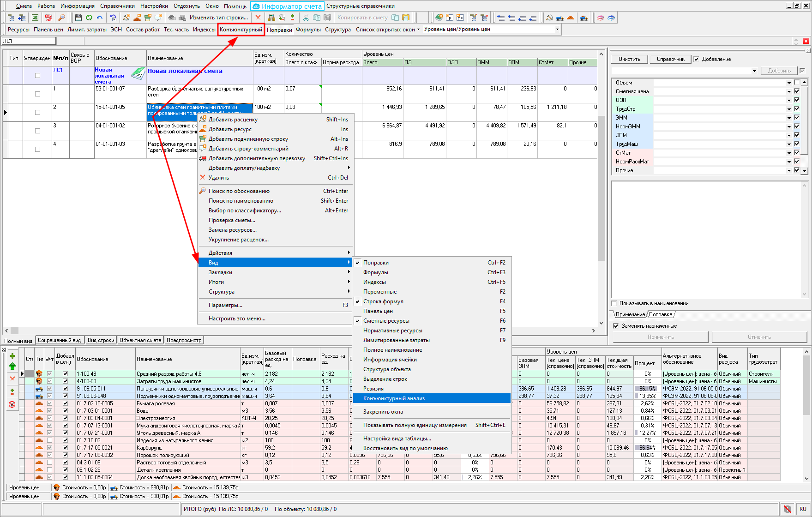Viewport: 812px width, 517px height.
Task: Click the 'Очистить' button
Action: pyautogui.click(x=629, y=59)
